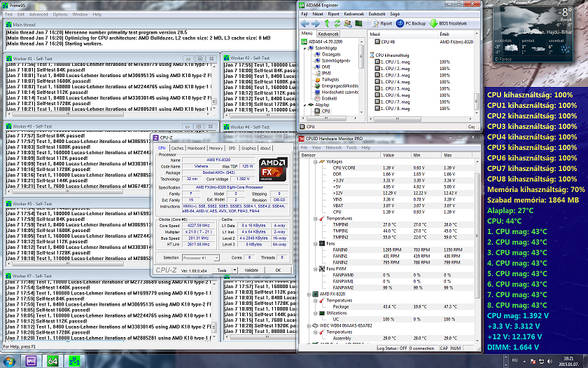Open the Advanced menu in Prime95
This screenshot has height=368, width=588.
(x=38, y=14)
